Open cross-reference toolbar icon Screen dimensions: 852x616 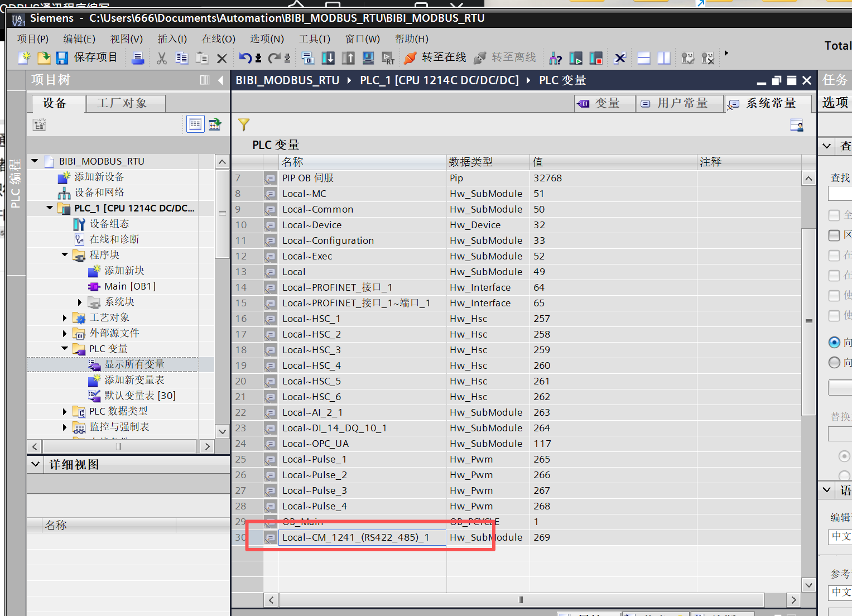(x=620, y=58)
